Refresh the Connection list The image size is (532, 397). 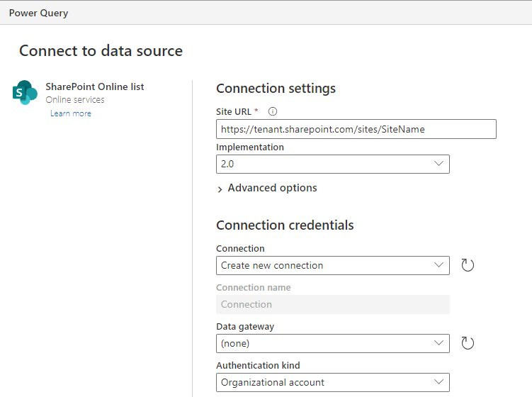[468, 265]
